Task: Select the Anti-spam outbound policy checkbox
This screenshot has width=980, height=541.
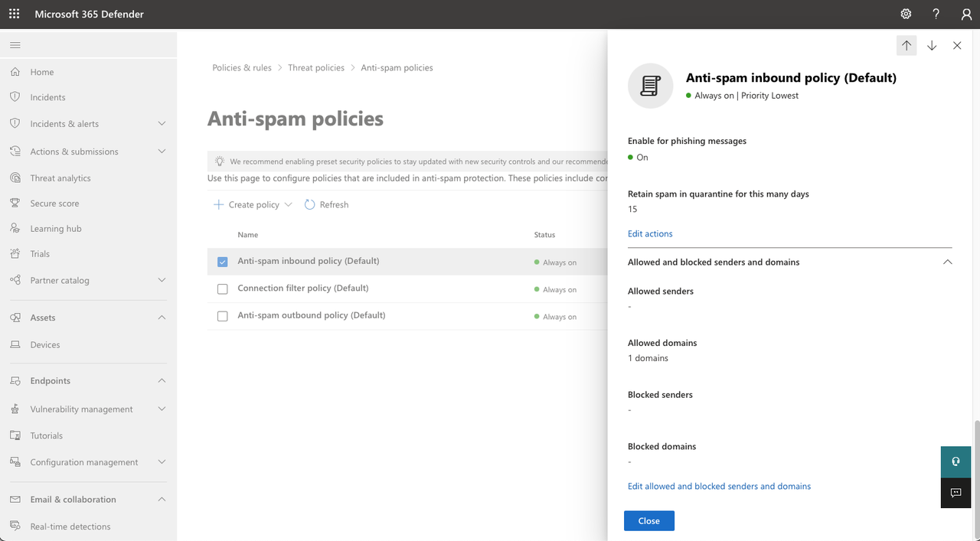Action: pyautogui.click(x=223, y=316)
